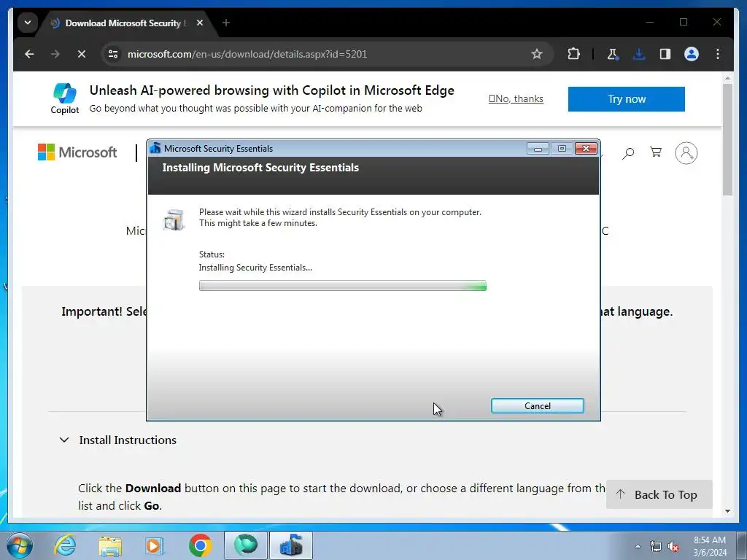Sign in with the account icon
This screenshot has height=560, width=747.
(x=686, y=153)
